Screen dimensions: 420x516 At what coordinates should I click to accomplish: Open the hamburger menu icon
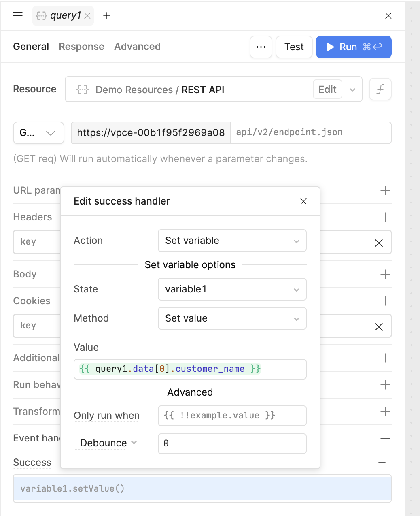pos(18,16)
